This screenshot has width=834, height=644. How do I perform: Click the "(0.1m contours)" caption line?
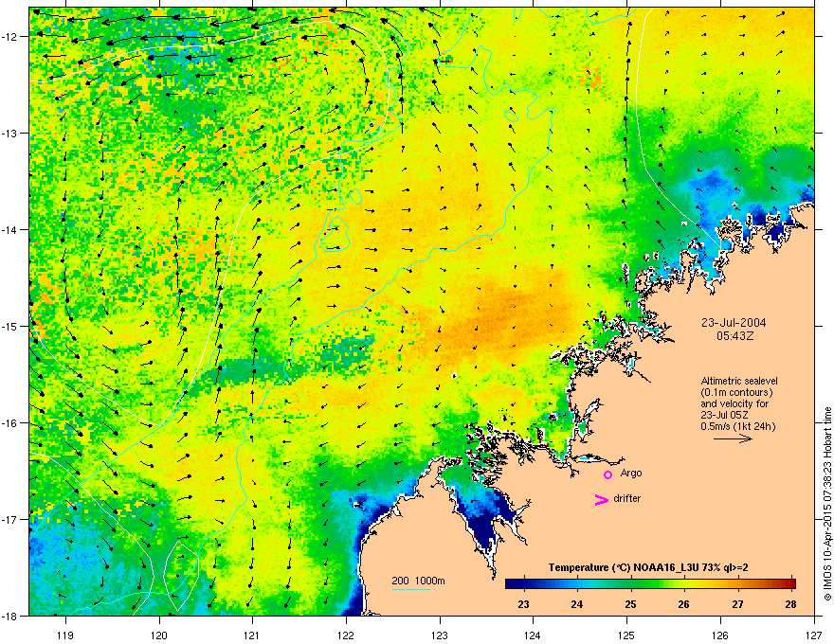tap(736, 392)
